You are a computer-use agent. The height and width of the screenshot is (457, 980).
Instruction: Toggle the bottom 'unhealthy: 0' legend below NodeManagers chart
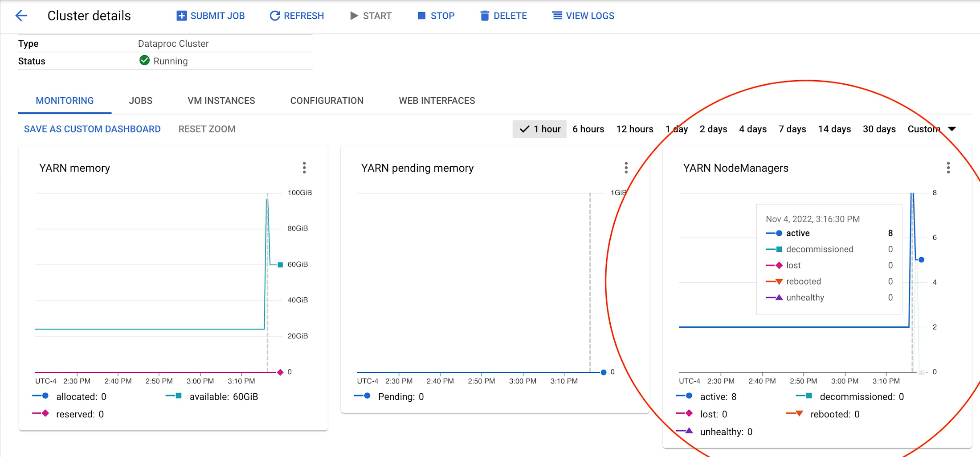(x=714, y=432)
